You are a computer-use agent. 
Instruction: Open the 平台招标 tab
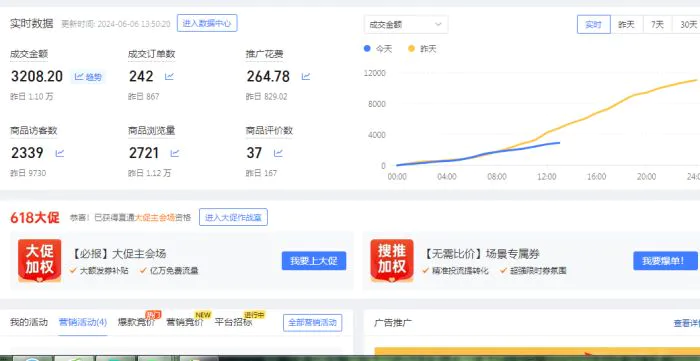tap(233, 322)
